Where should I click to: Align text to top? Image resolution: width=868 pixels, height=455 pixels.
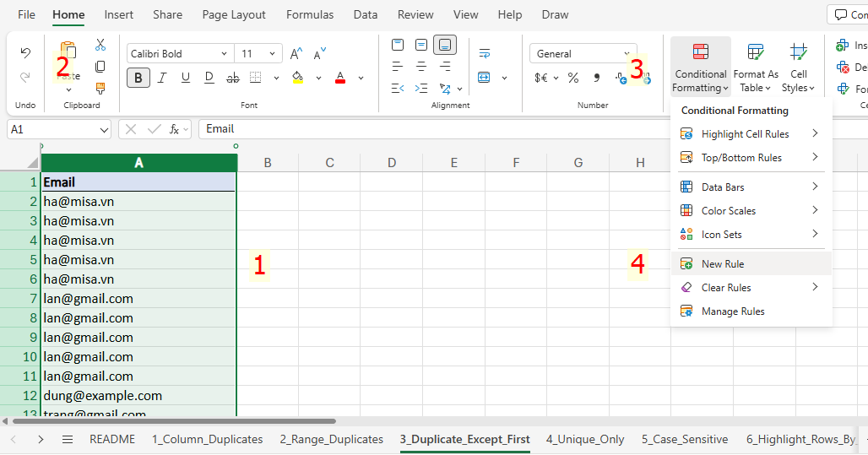(398, 45)
